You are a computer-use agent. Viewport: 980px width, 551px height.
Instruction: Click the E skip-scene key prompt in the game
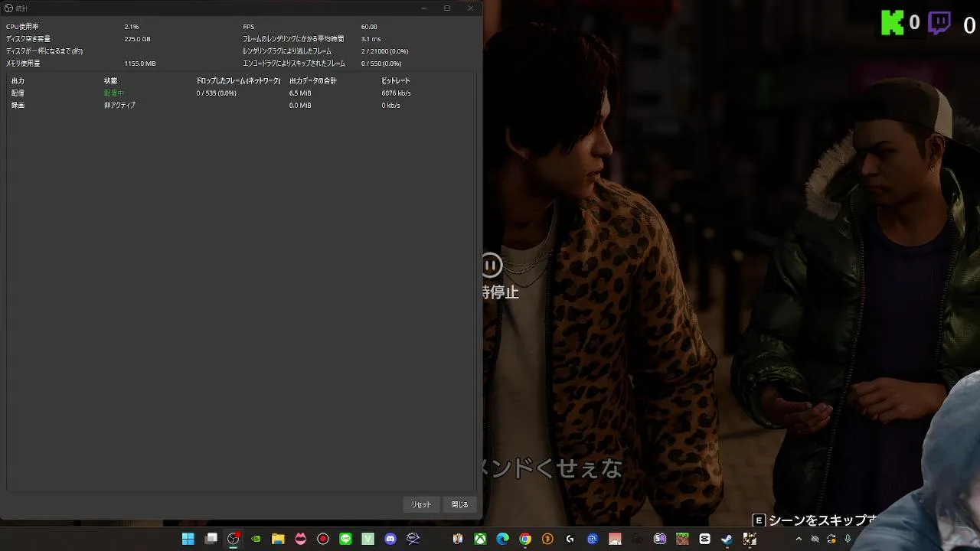[759, 520]
